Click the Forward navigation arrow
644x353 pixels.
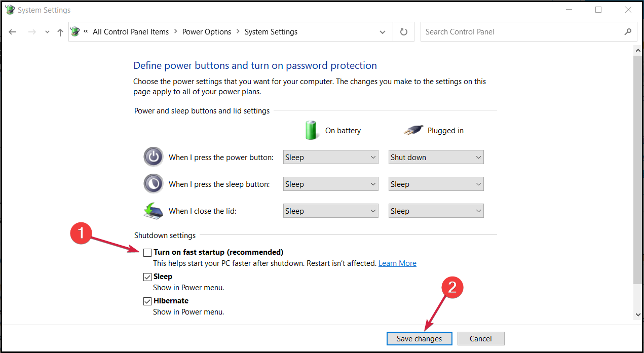pyautogui.click(x=32, y=32)
